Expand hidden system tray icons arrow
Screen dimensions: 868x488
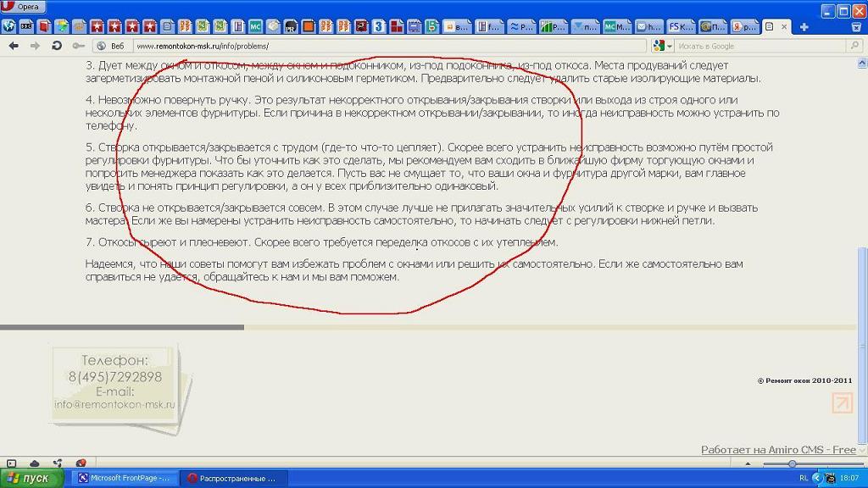[816, 478]
